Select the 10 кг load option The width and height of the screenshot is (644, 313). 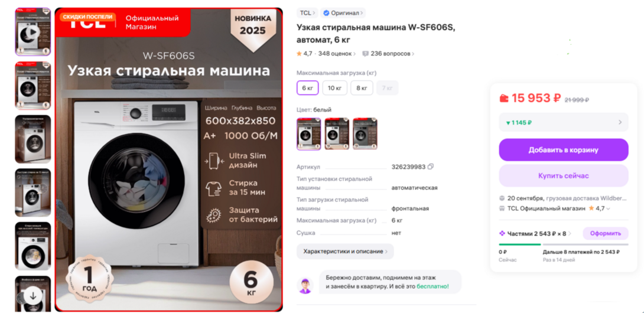click(335, 88)
